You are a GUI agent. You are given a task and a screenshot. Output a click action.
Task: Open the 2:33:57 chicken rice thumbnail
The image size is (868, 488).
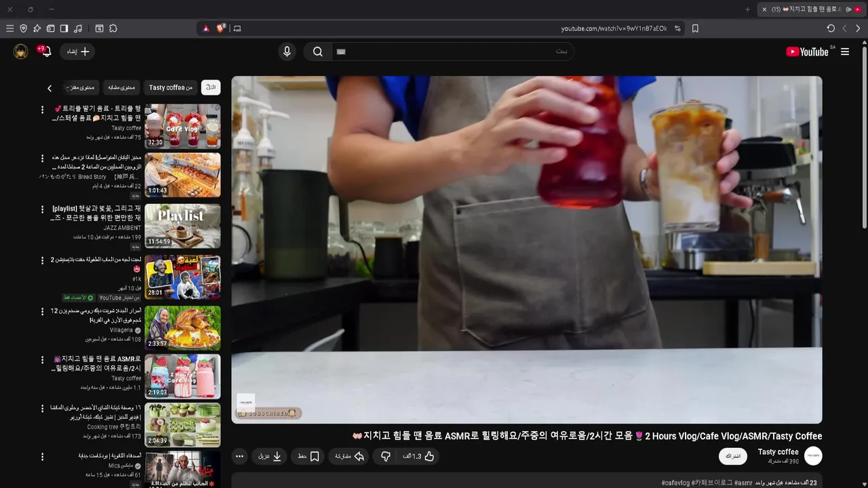click(182, 328)
